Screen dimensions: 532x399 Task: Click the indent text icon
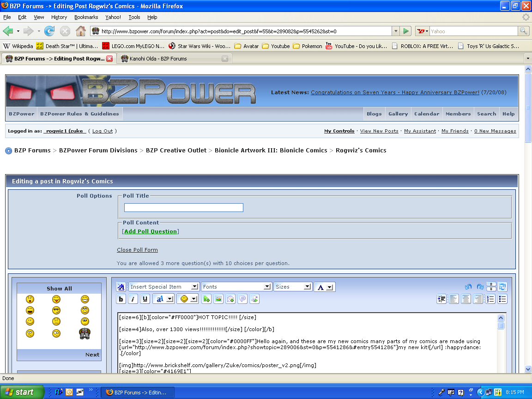pos(441,299)
